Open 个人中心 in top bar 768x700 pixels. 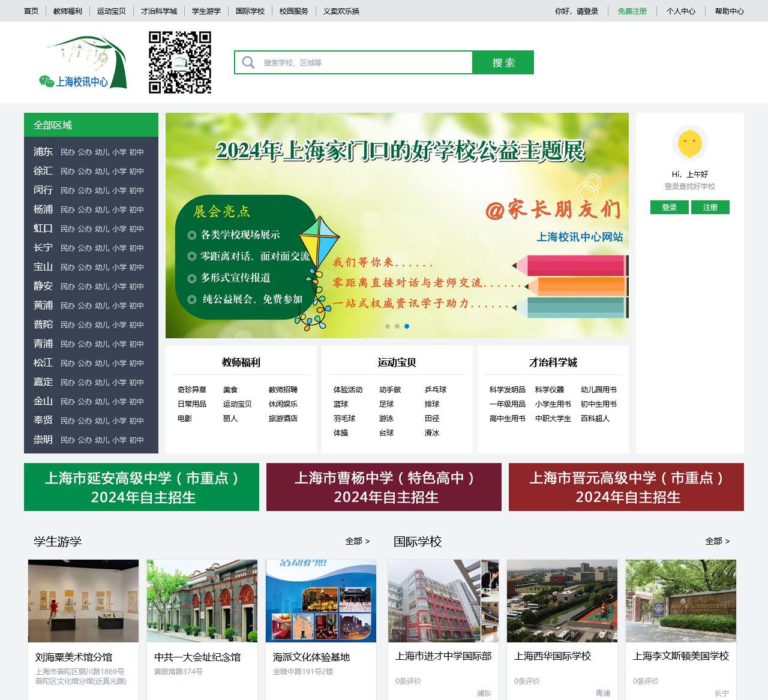point(681,11)
